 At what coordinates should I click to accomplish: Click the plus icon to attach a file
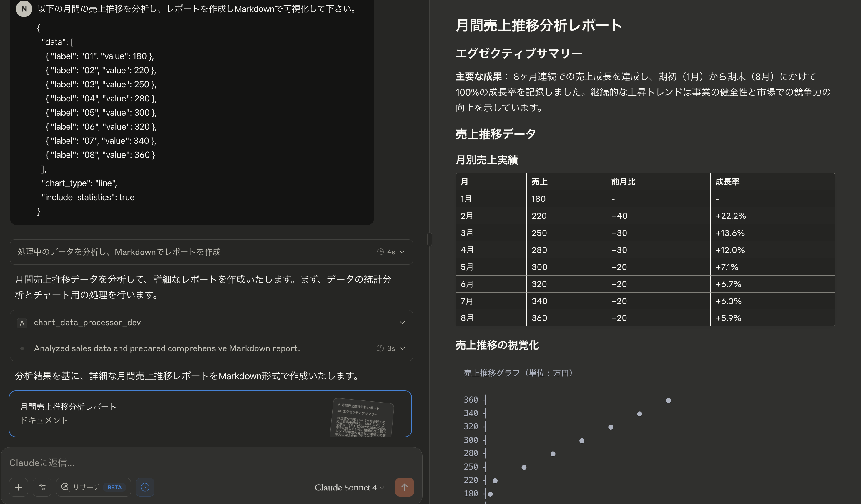pos(18,487)
